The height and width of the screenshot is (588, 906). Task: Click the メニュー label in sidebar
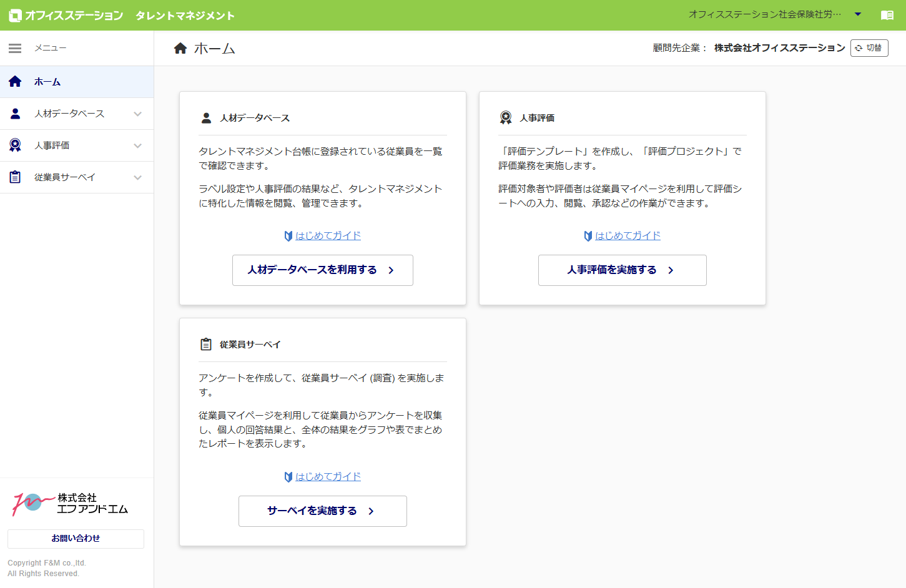coord(51,48)
